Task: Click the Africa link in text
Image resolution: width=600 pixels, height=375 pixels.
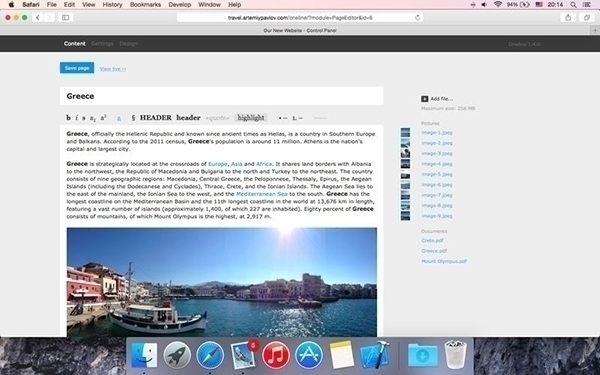Action: point(264,164)
